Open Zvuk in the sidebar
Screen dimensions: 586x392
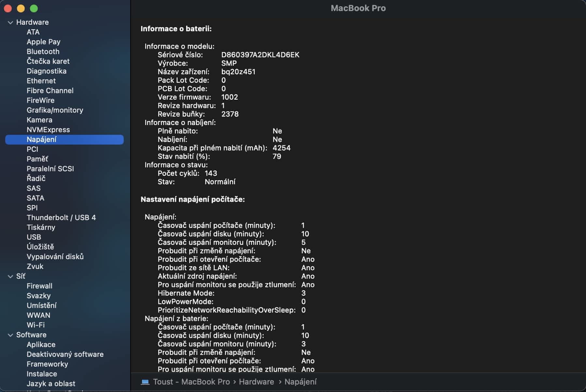35,266
